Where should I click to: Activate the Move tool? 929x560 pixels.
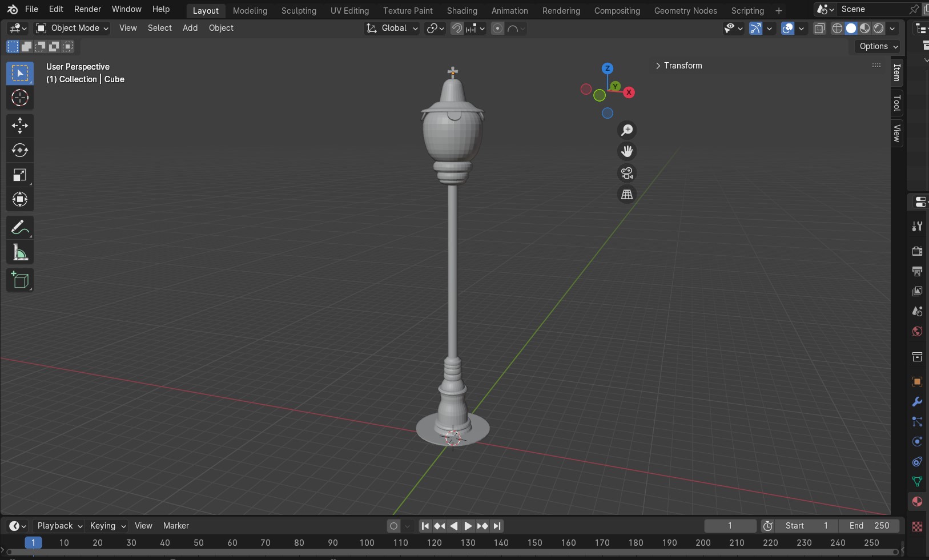(x=20, y=126)
